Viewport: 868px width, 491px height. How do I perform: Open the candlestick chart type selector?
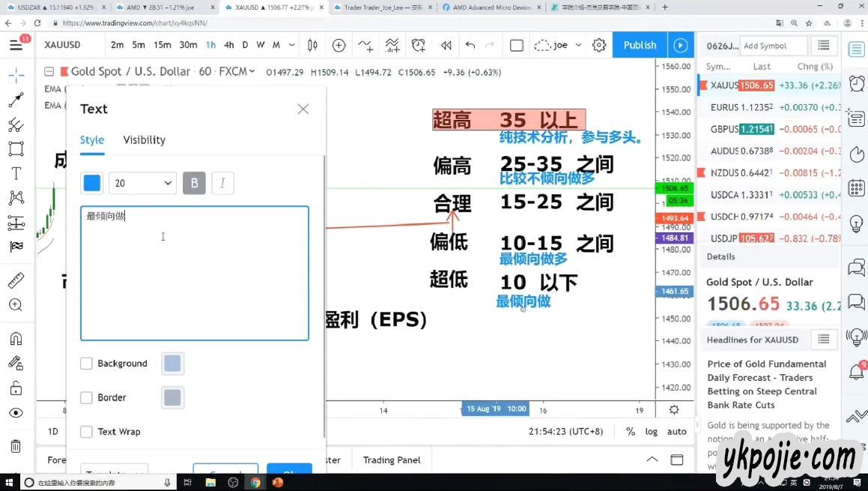(312, 45)
